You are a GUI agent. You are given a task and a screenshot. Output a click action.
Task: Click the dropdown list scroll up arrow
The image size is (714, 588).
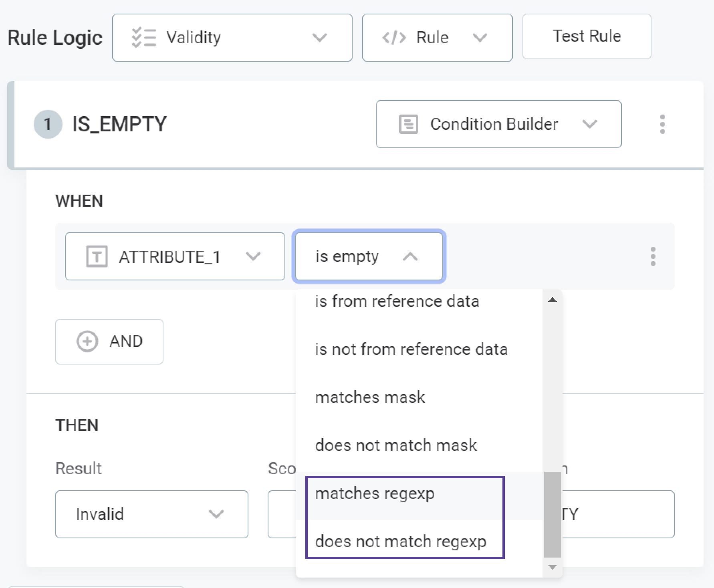[x=552, y=300]
